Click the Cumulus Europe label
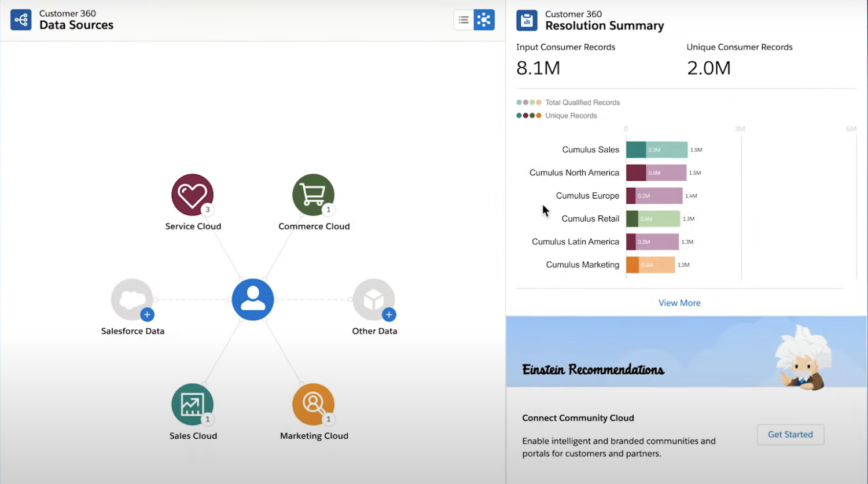Screen dimensions: 868x484 [587, 196]
